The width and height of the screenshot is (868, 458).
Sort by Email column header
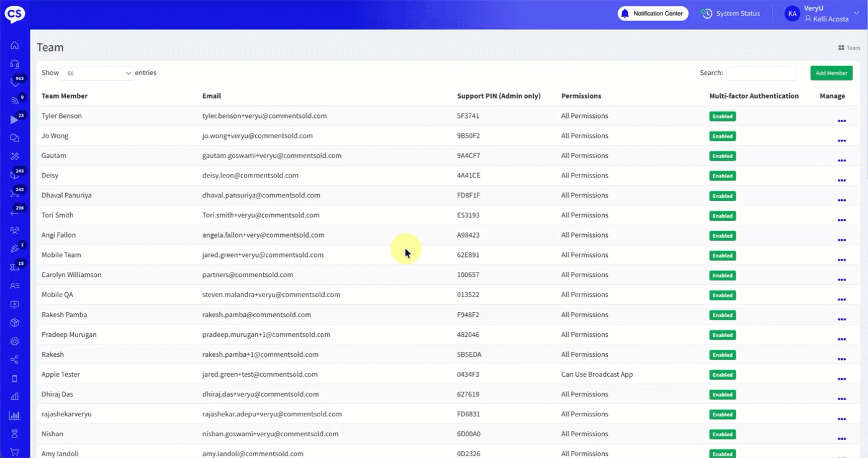point(212,96)
